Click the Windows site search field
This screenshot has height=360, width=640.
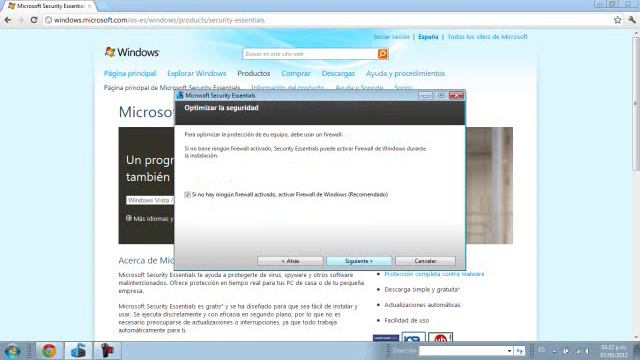click(310, 54)
